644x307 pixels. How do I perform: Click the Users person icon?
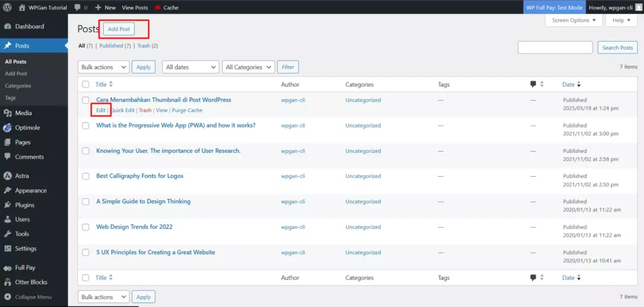tap(8, 219)
